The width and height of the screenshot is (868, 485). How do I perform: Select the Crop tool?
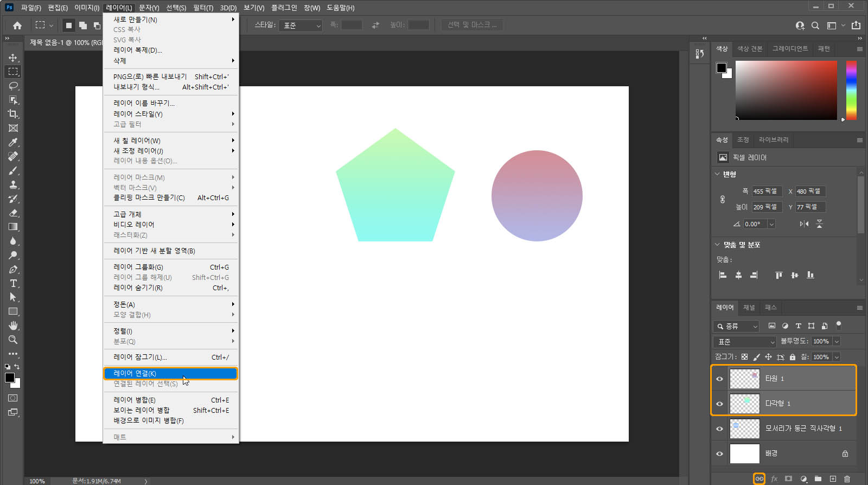pos(13,114)
